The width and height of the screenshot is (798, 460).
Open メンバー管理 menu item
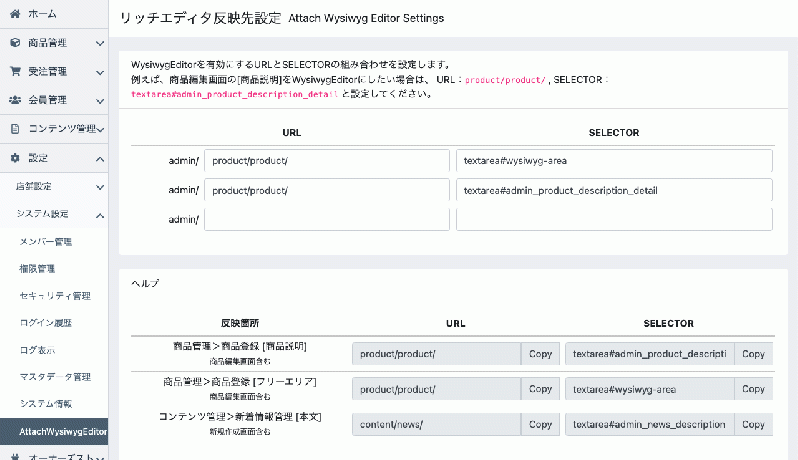point(45,241)
